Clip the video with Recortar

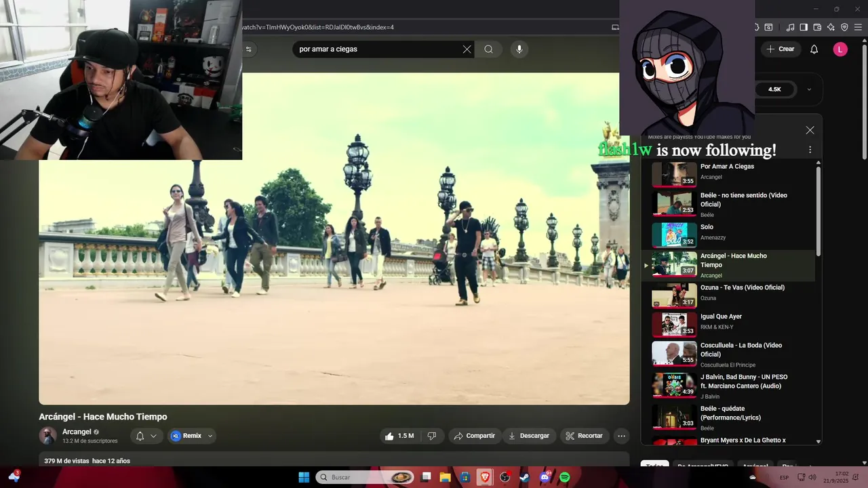pos(585,436)
